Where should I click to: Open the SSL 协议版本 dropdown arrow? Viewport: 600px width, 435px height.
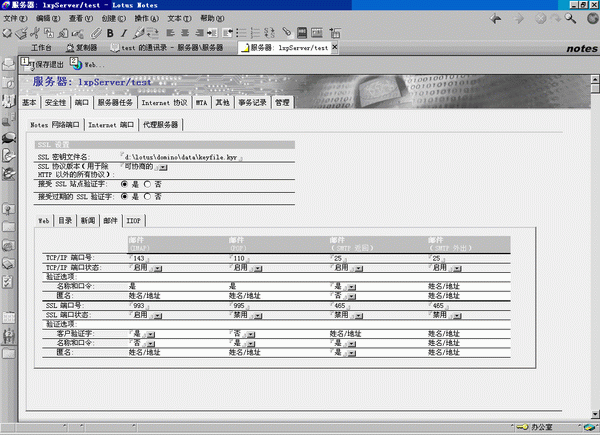pyautogui.click(x=163, y=168)
